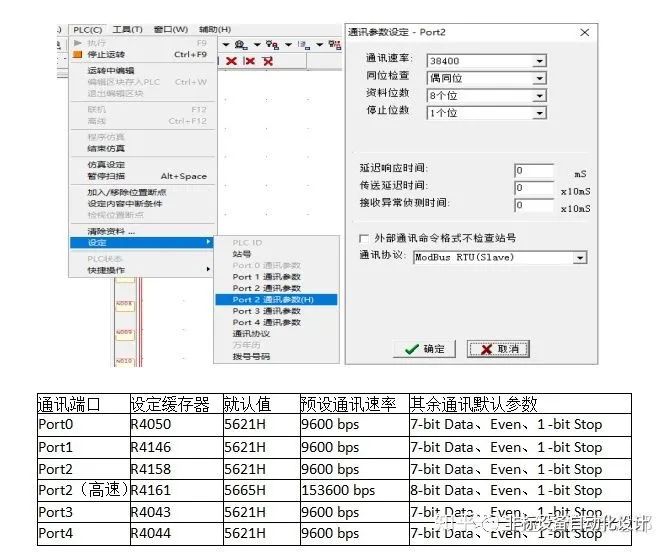Click orange stop icon beside 停止运转
Screen dimensions: 670x552
pos(78,54)
